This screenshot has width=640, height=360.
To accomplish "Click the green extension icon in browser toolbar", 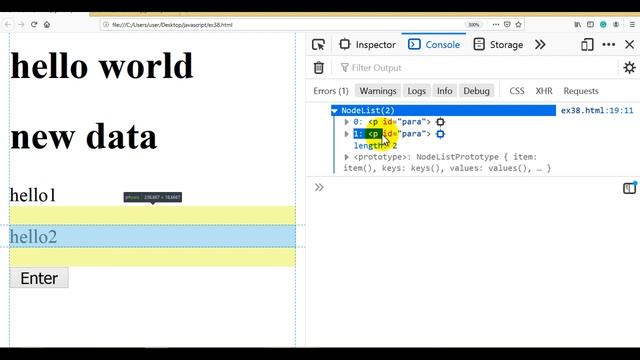I will coord(603,24).
